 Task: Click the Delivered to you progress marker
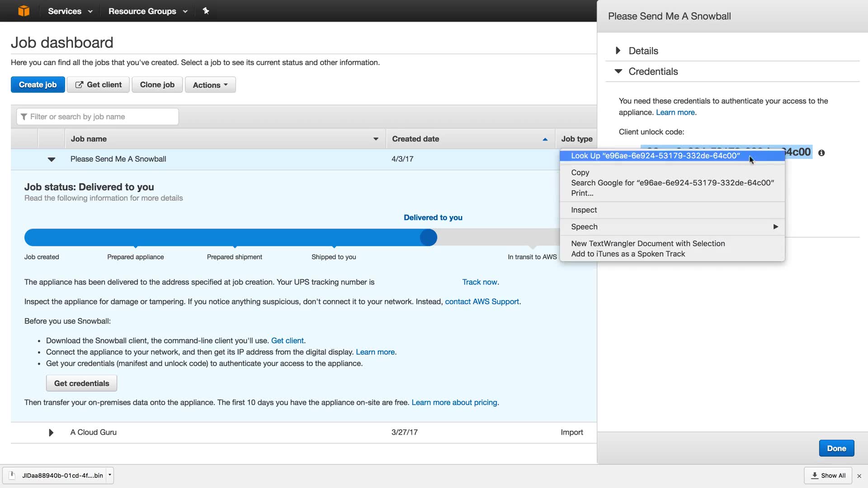(x=428, y=237)
